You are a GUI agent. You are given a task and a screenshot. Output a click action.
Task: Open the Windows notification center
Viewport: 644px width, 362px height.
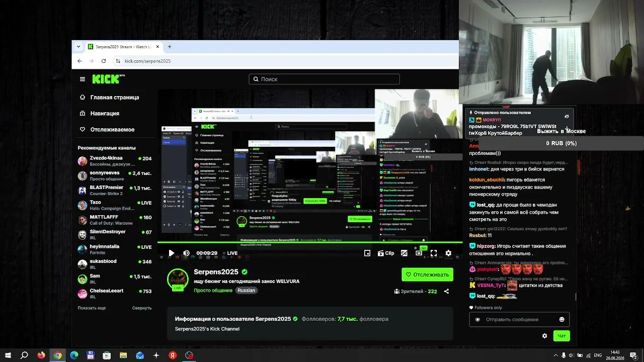pyautogui.click(x=633, y=355)
